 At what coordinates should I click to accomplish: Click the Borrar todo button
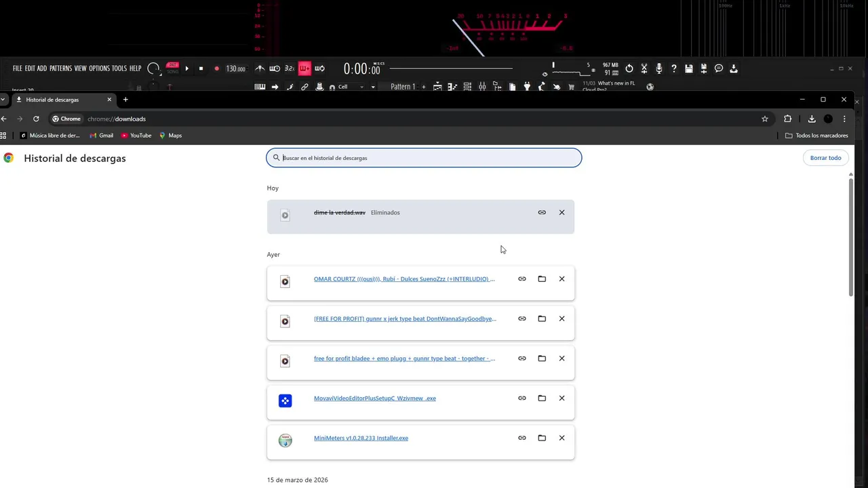825,158
